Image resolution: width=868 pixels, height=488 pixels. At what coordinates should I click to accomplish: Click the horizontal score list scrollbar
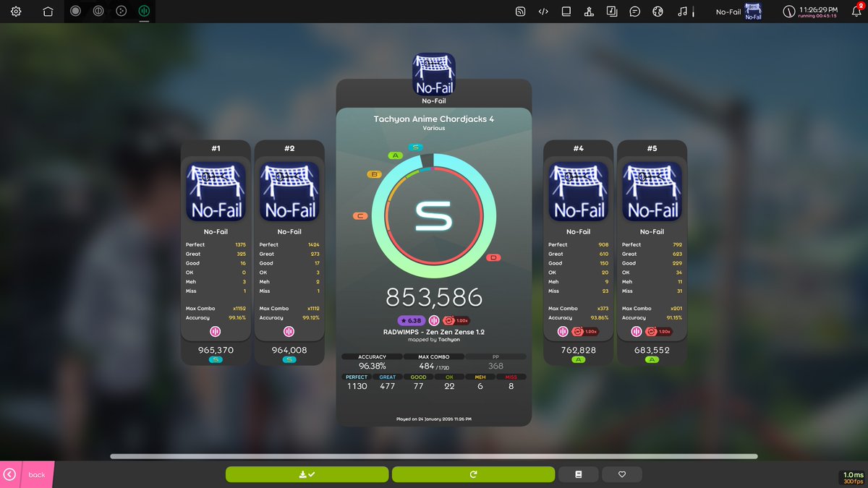coord(434,456)
